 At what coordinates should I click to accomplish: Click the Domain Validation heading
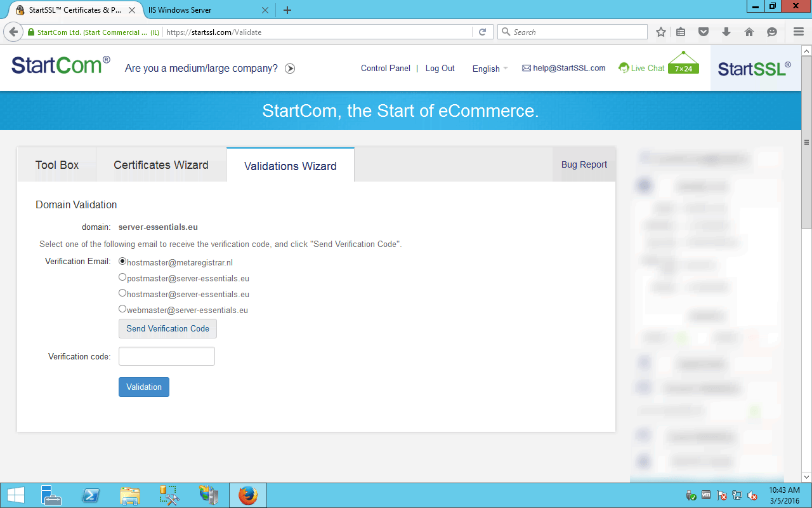(x=76, y=204)
